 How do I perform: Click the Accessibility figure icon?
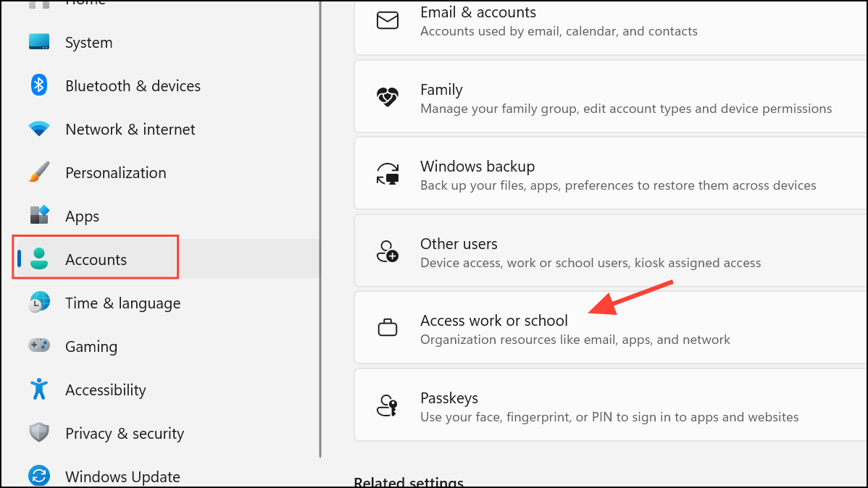[38, 389]
